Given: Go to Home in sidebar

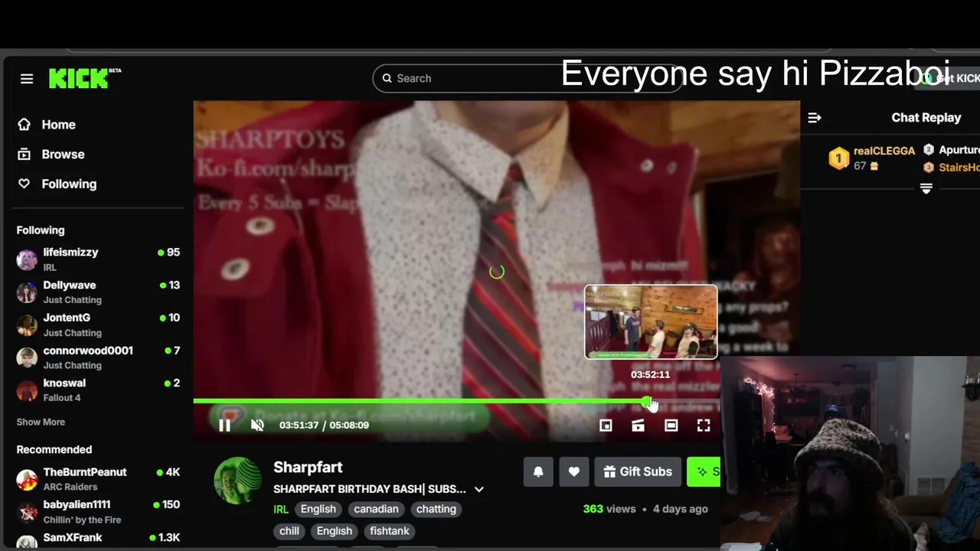Looking at the screenshot, I should [x=57, y=124].
